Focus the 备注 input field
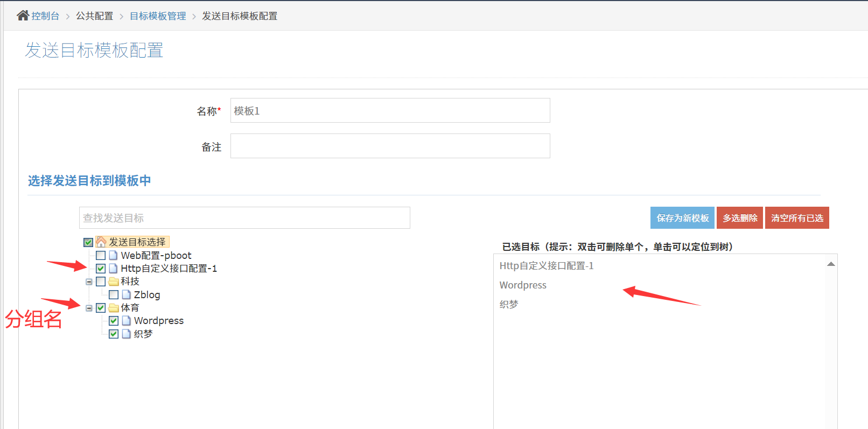Image resolution: width=868 pixels, height=429 pixels. pos(390,146)
